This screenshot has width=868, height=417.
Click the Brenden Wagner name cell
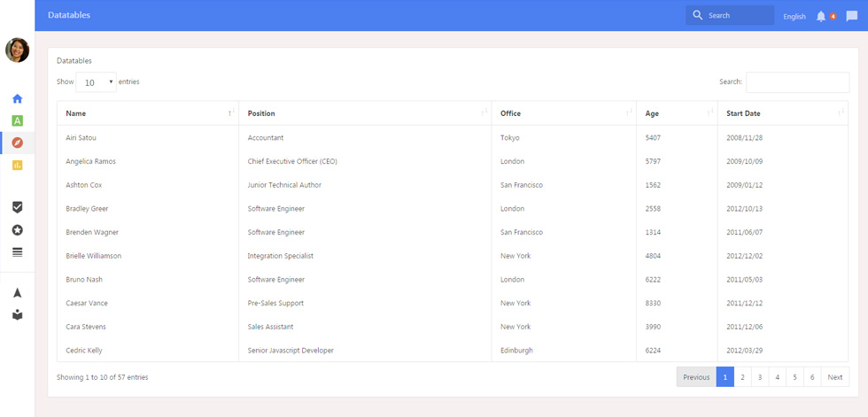click(x=148, y=232)
